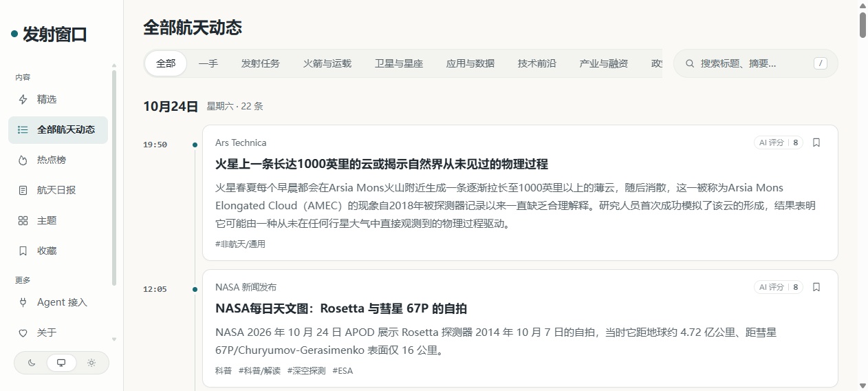Screen dimensions: 868x391
Task: Switch to the 发射任务 tab
Action: (x=261, y=63)
